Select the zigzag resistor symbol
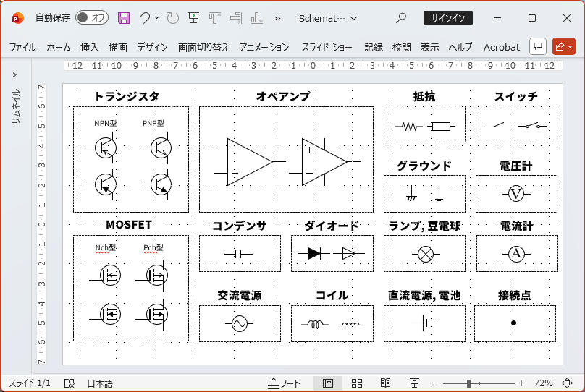The image size is (585, 392). click(x=409, y=127)
